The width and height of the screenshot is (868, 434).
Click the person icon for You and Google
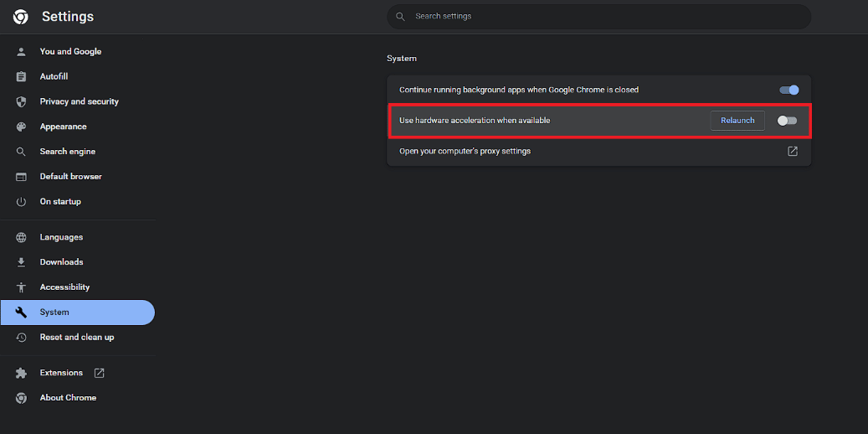[21, 52]
